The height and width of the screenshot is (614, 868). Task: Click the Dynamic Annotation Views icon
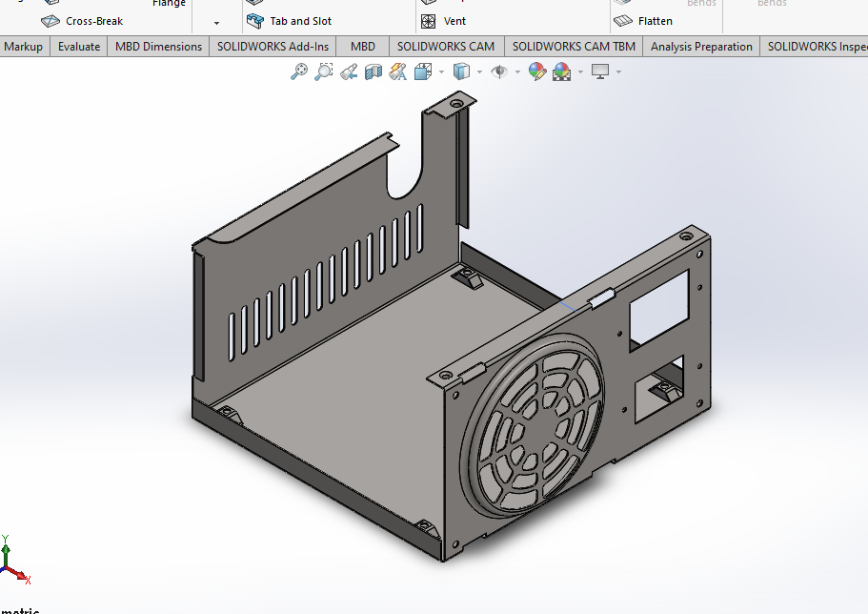pyautogui.click(x=398, y=72)
